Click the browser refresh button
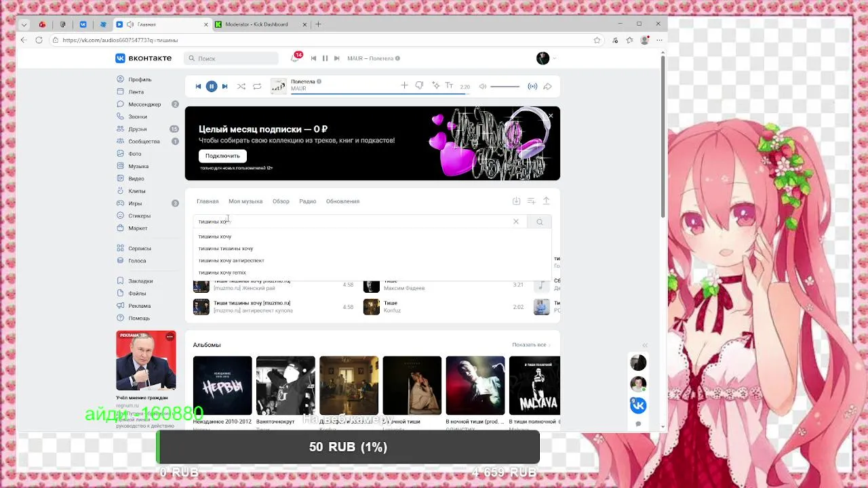This screenshot has height=488, width=868. [x=39, y=40]
